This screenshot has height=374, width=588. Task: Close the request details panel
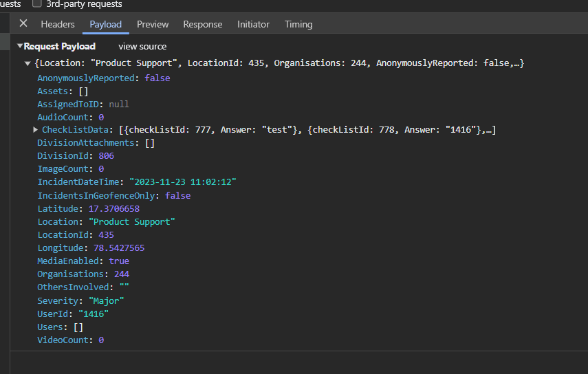click(x=23, y=24)
